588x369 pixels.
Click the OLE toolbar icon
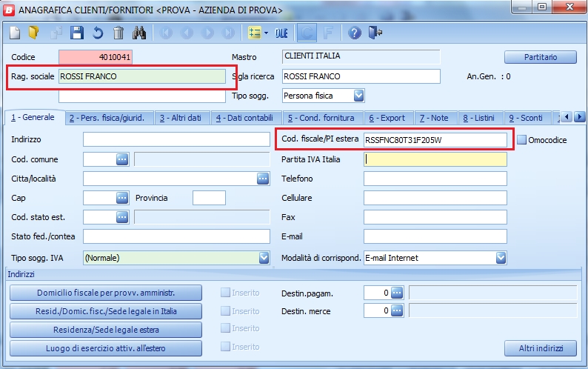point(281,33)
